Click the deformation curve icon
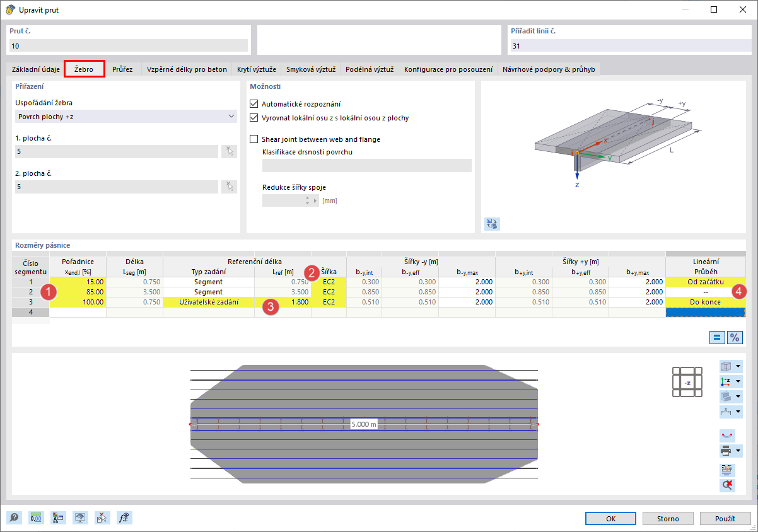 pyautogui.click(x=726, y=436)
